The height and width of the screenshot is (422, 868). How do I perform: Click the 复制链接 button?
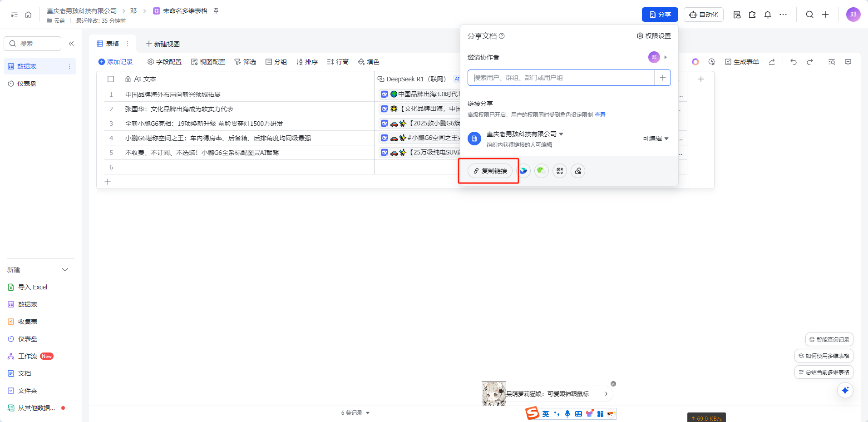pyautogui.click(x=490, y=171)
